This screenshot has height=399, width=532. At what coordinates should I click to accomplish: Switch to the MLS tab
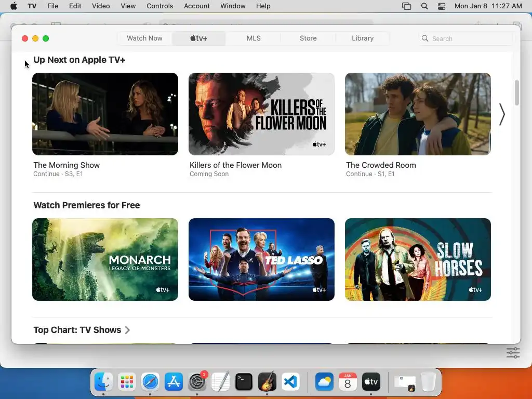254,38
